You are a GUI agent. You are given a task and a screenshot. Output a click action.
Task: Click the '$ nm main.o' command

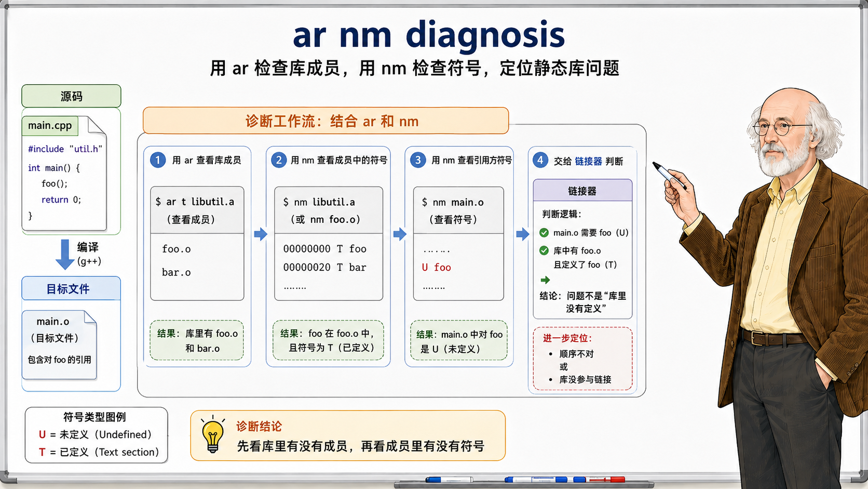click(x=453, y=202)
